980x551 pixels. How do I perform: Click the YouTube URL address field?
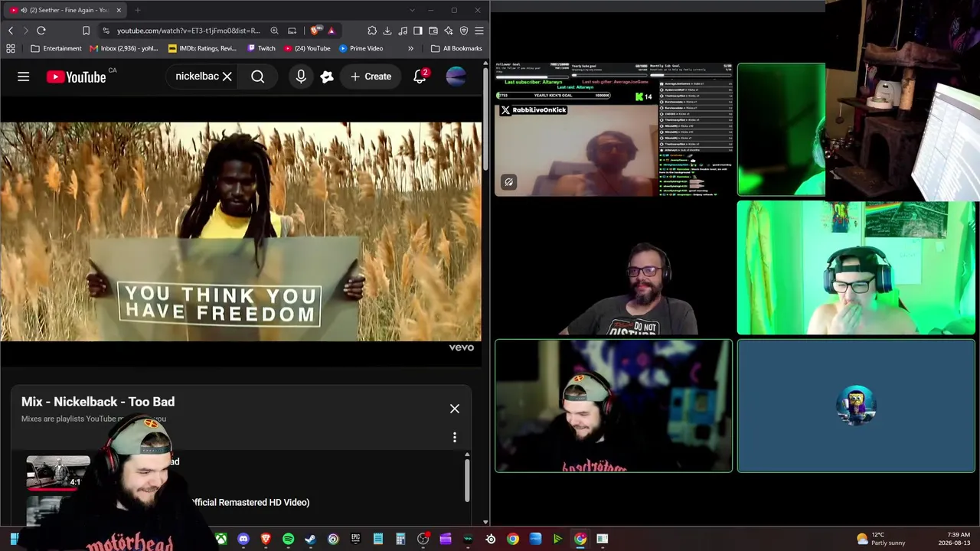188,31
